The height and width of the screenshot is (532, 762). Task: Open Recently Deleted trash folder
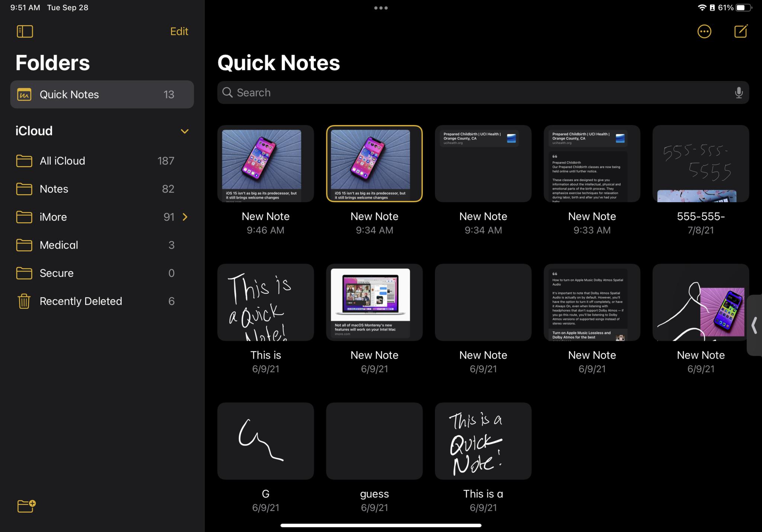[102, 301]
